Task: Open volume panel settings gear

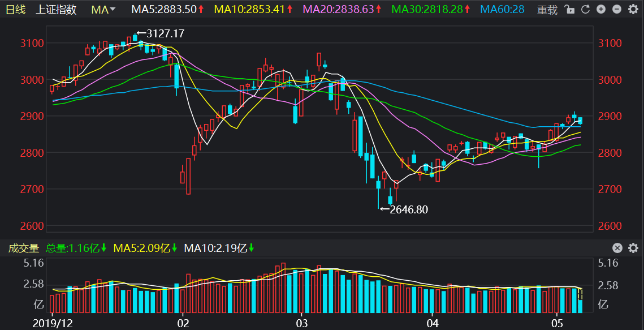Action: [633, 248]
